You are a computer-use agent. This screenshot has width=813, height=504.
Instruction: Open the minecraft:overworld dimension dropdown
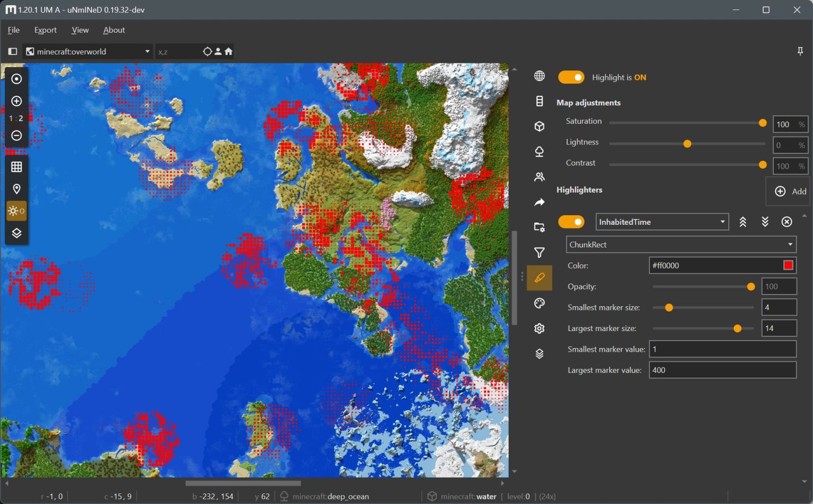[x=147, y=51]
